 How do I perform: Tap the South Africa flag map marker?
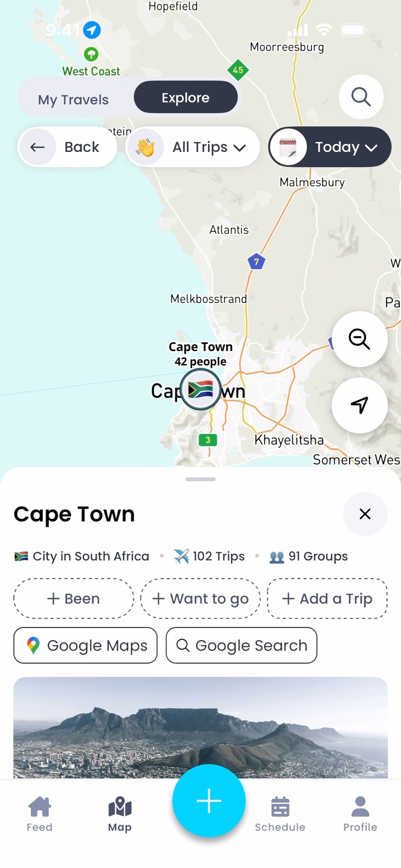(x=200, y=389)
